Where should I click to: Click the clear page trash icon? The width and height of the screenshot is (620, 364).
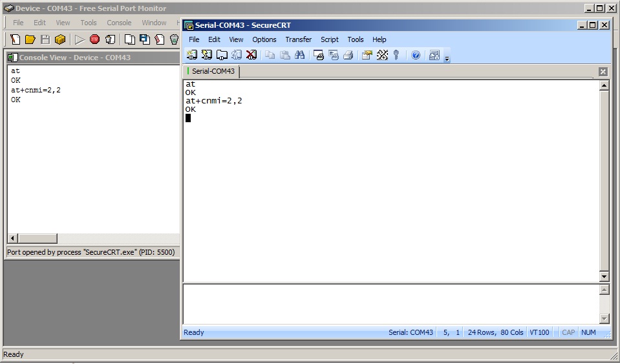click(111, 39)
